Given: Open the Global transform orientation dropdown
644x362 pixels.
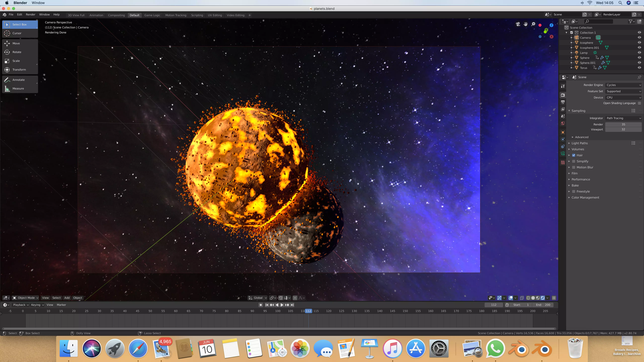Looking at the screenshot, I should click(x=257, y=298).
